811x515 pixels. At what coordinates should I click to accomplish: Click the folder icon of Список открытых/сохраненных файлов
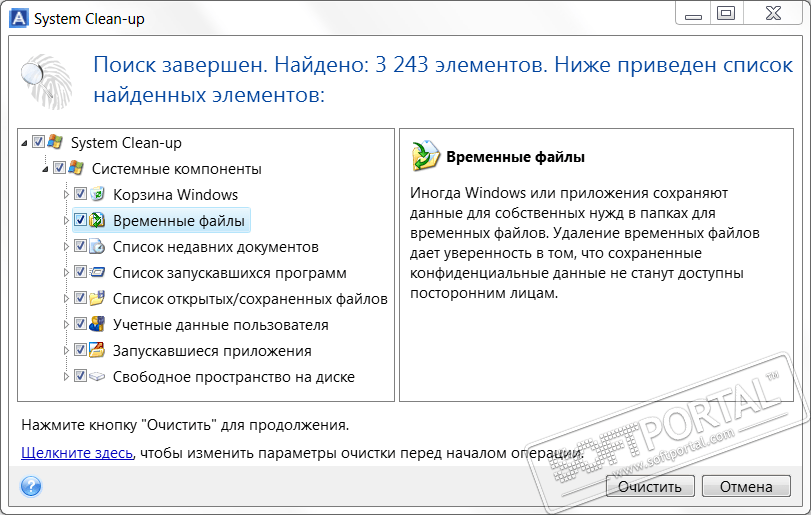tap(97, 298)
